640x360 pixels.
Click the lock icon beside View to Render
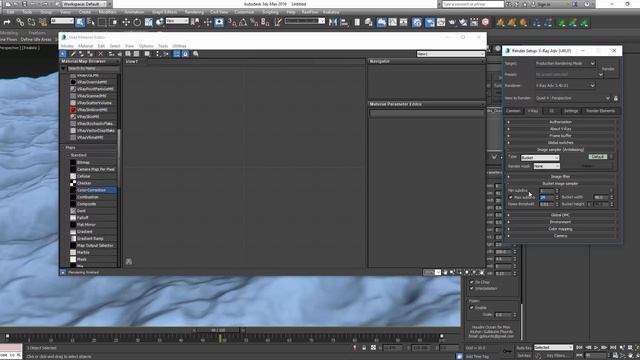[616, 98]
